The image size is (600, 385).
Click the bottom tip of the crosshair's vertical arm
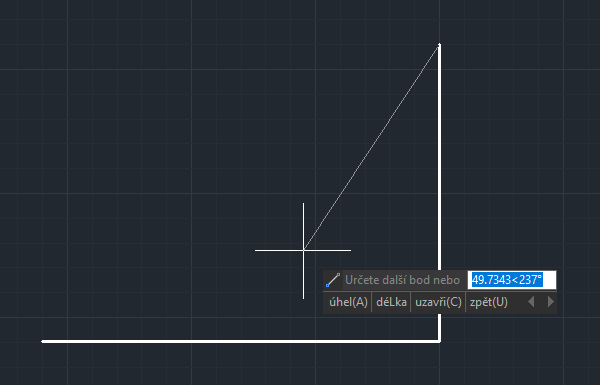(x=303, y=298)
